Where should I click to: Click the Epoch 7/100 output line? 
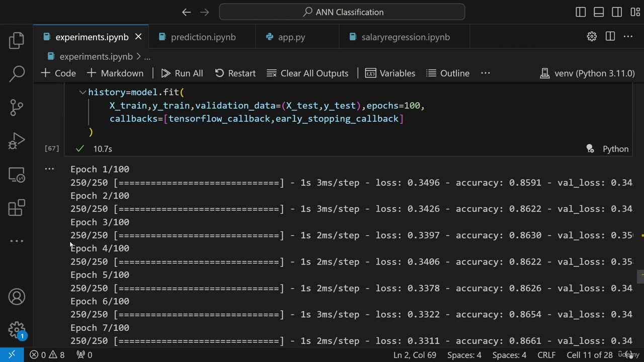pyautogui.click(x=100, y=328)
